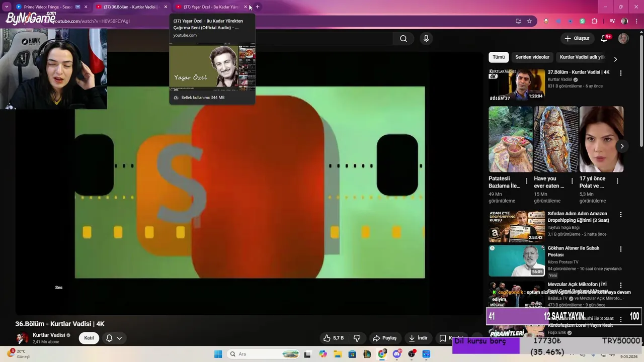644x362 pixels.
Task: Open the Kurtlar Vadisi channel name link
Action: coord(49,335)
